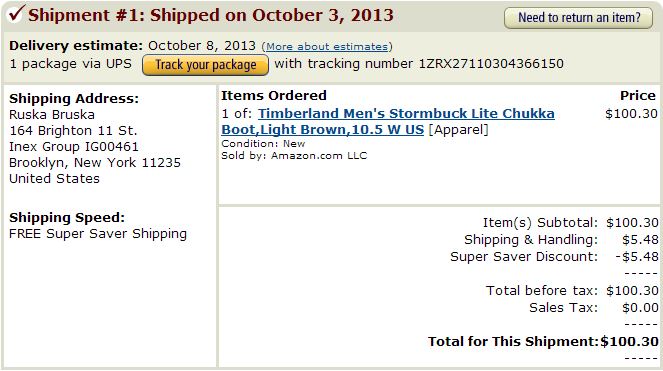Click the Total for This Shipment amount
This screenshot has height=371, width=663.
(x=630, y=341)
